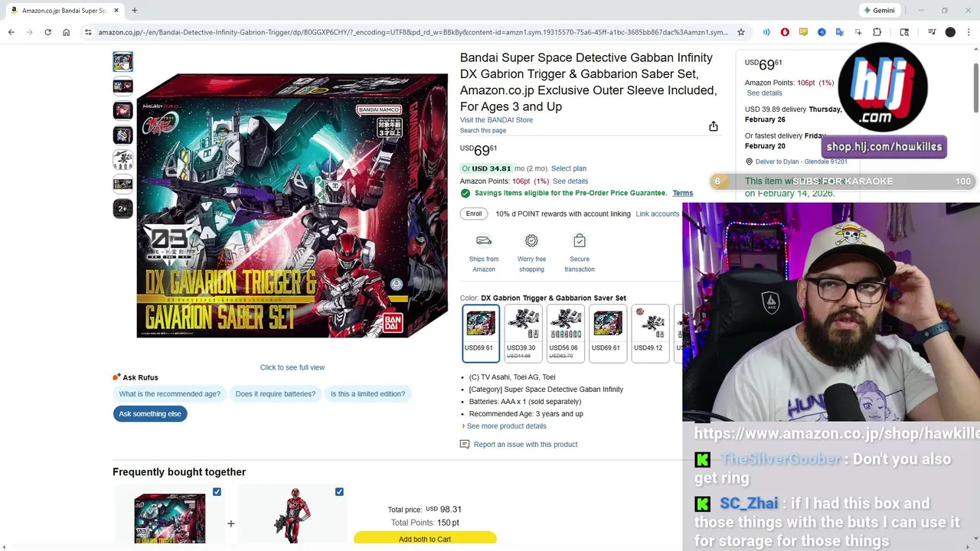Open the Gavarion box bundle thumbnail
The image size is (980, 551).
click(169, 517)
